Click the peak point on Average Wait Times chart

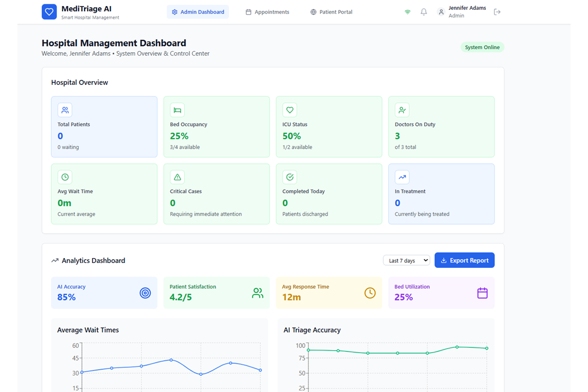[x=171, y=360]
